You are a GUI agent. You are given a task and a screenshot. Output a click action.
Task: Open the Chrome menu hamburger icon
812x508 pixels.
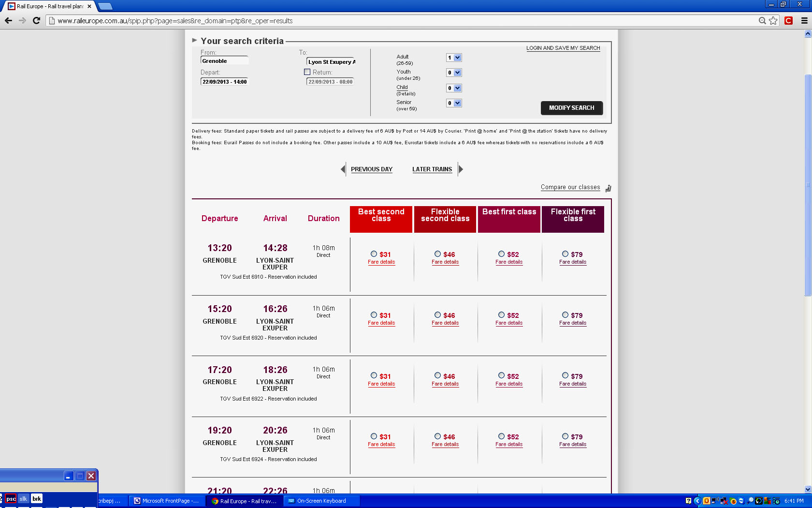804,20
